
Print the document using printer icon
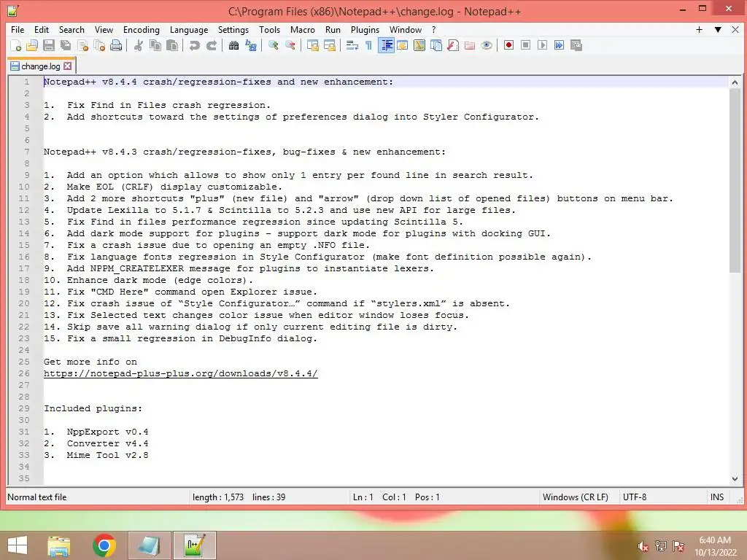[116, 46]
